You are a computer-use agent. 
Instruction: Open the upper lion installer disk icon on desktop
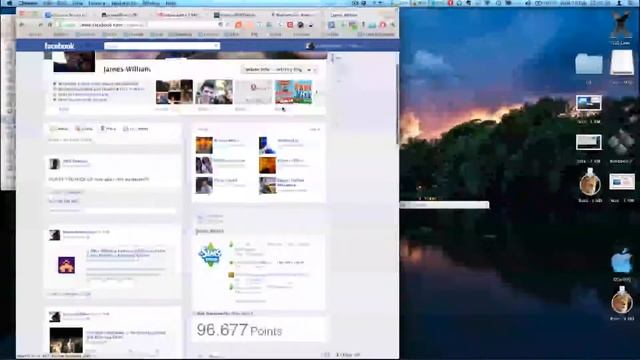click(x=590, y=182)
